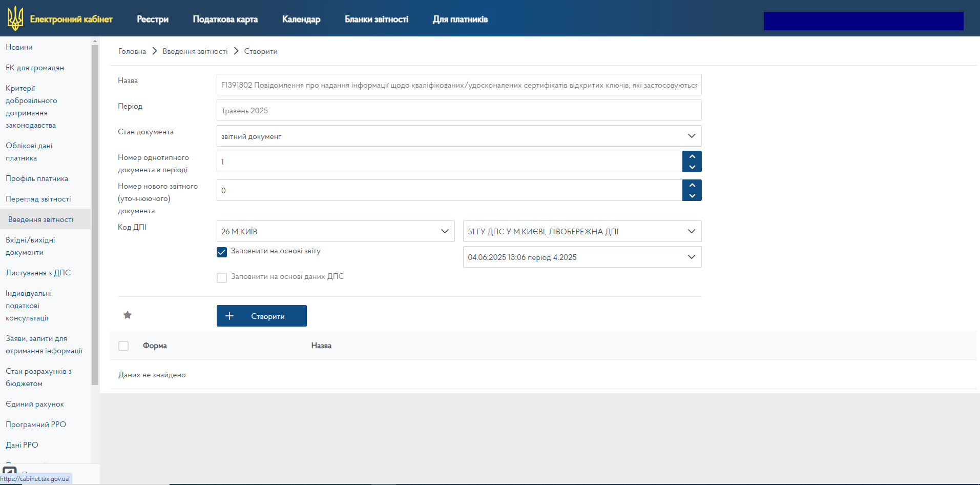Open the Реєстри menu
This screenshot has width=980, height=485.
coord(153,19)
